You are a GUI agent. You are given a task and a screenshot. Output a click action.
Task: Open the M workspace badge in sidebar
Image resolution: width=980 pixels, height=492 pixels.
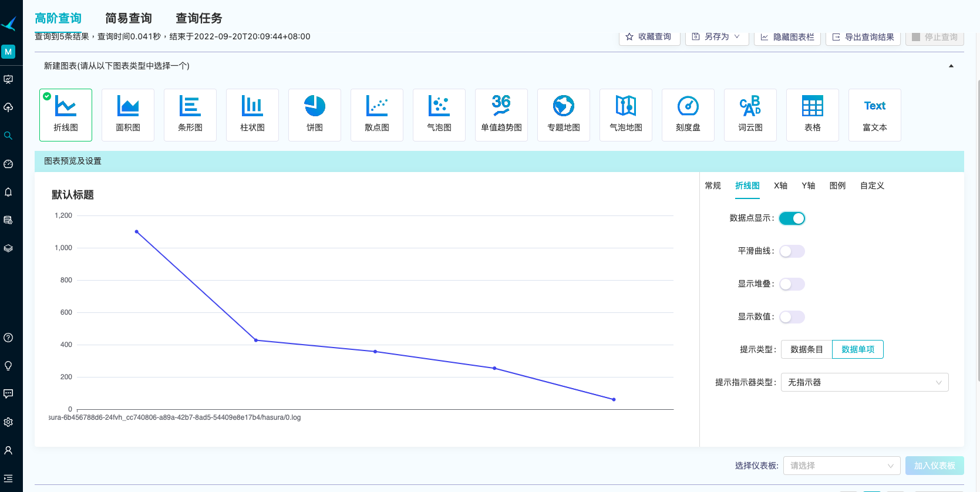click(8, 52)
